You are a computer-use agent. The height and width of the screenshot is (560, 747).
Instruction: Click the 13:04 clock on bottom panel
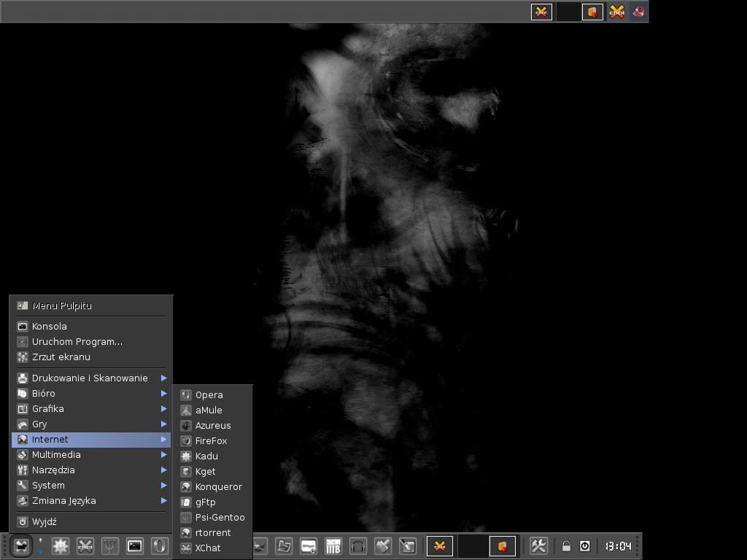[x=619, y=546]
